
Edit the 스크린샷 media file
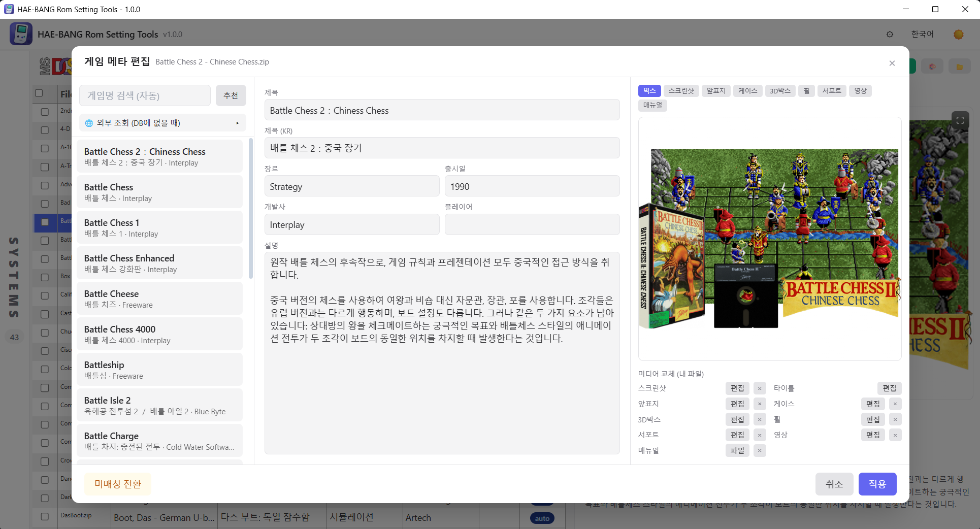(737, 388)
